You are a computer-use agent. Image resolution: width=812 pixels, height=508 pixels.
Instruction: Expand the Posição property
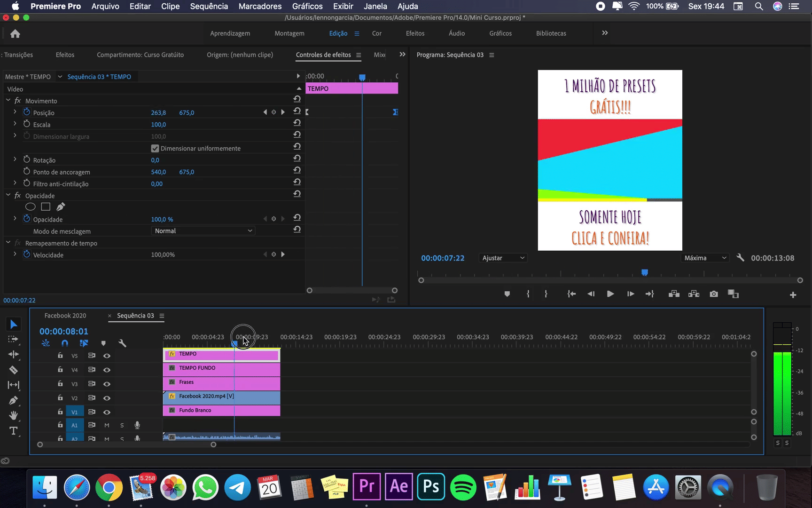(15, 112)
